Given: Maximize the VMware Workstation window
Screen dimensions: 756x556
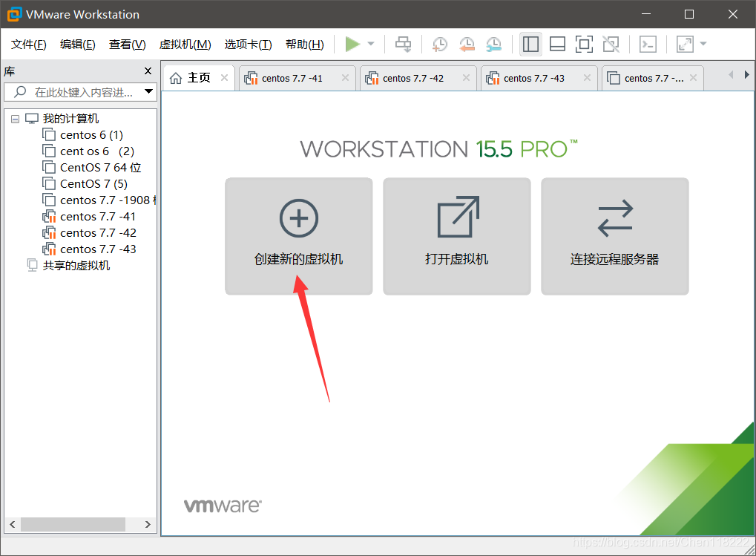Looking at the screenshot, I should coord(689,14).
